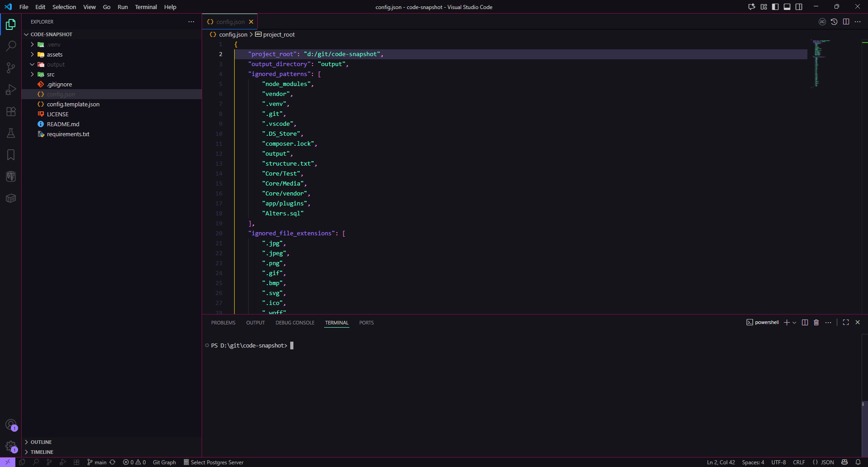Create a new terminal with plus icon
The height and width of the screenshot is (467, 868).
pyautogui.click(x=787, y=323)
